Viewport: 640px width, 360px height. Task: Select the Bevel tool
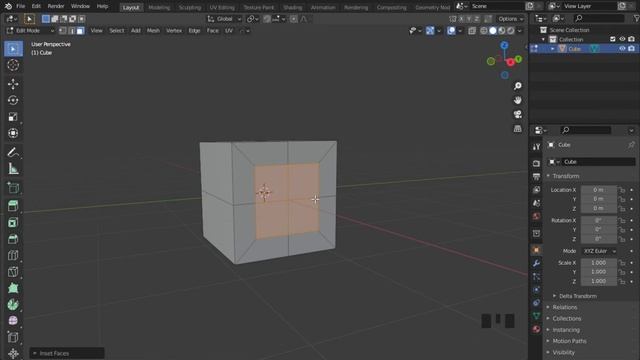(x=13, y=239)
